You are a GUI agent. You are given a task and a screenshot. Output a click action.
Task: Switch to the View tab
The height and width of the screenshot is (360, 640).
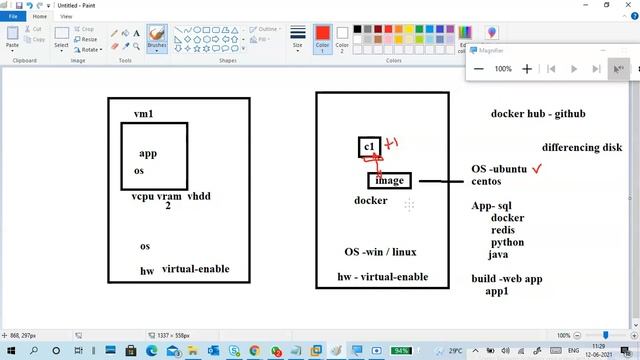(x=66, y=16)
